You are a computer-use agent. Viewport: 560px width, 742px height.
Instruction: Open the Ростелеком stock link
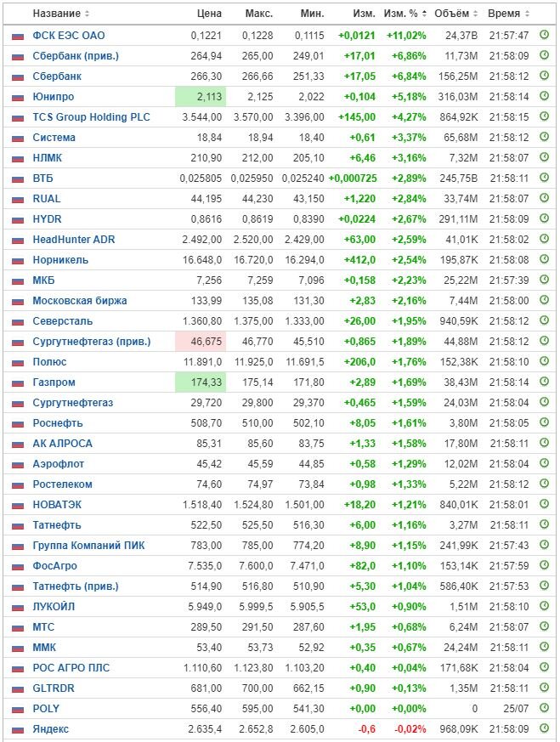(x=62, y=484)
